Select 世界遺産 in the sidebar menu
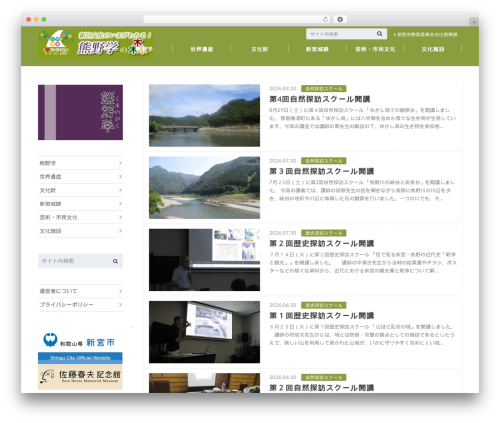Screen dimensions: 500x423 pyautogui.click(x=80, y=177)
